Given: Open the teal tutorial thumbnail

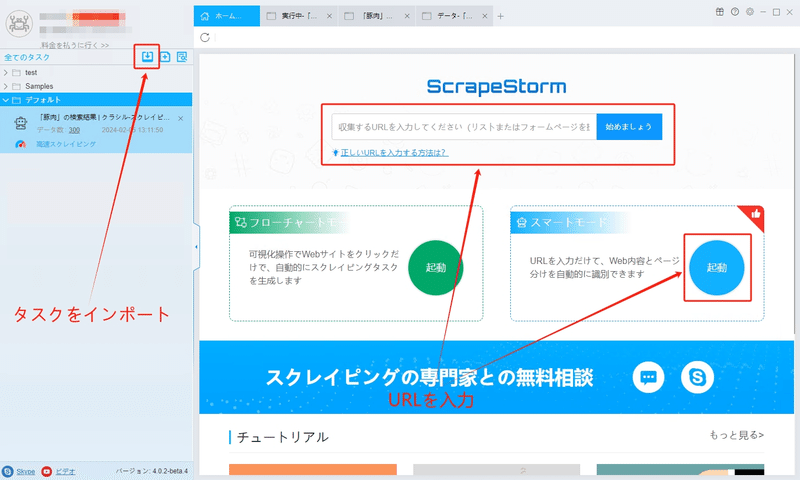Looking at the screenshot, I should 680,469.
